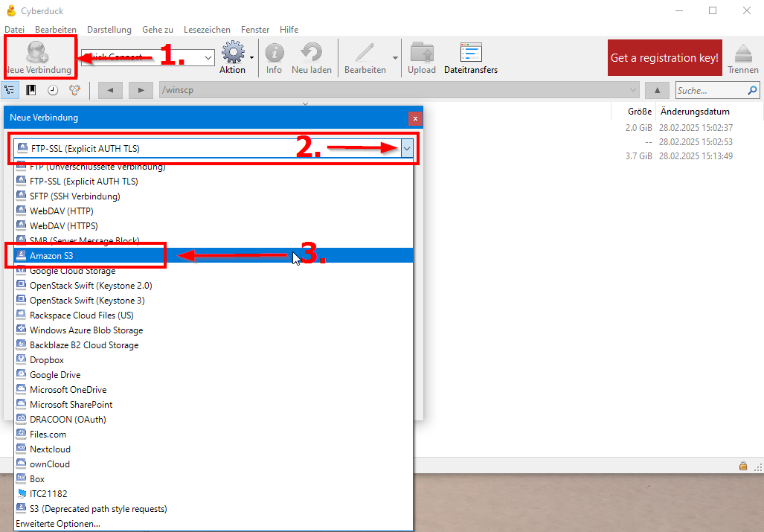The height and width of the screenshot is (532, 764).
Task: Click the Bearbeiten pencil icon
Action: point(365,53)
